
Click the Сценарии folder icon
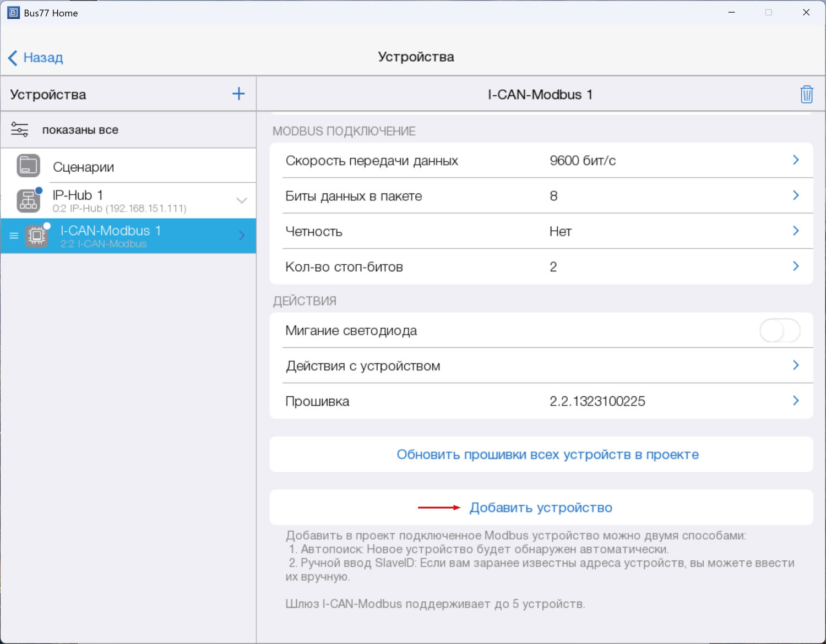tap(28, 166)
